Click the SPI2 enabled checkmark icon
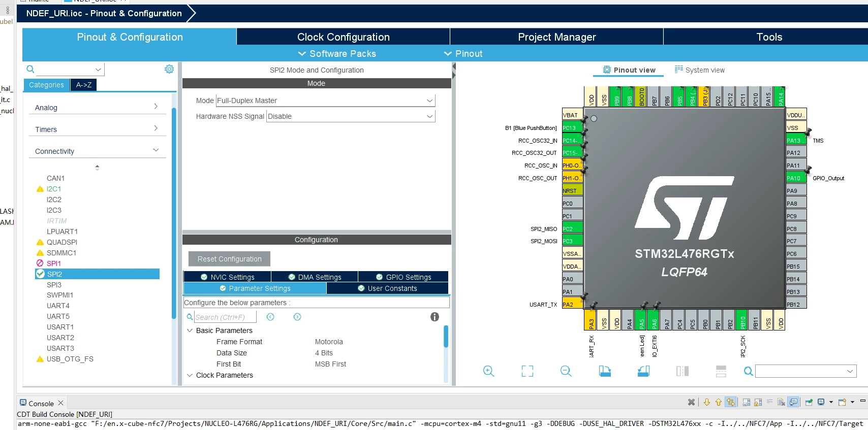Screen dimensions: 868x430 (x=40, y=274)
